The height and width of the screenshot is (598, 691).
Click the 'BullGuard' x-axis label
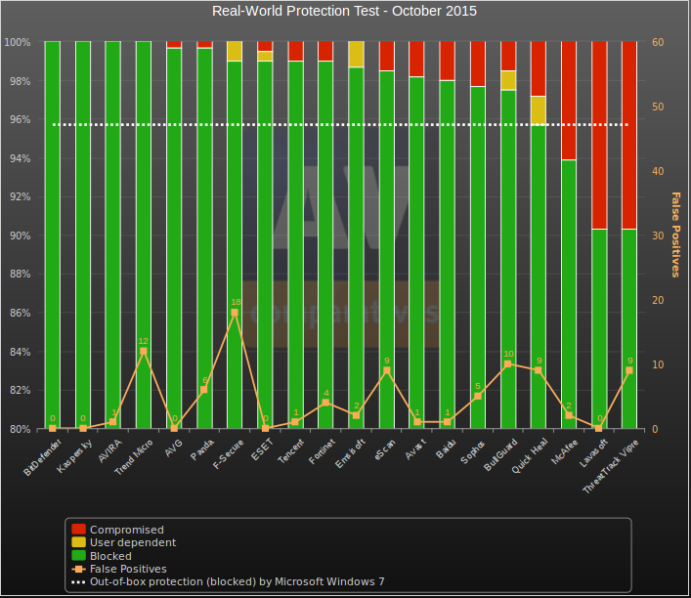pyautogui.click(x=501, y=455)
